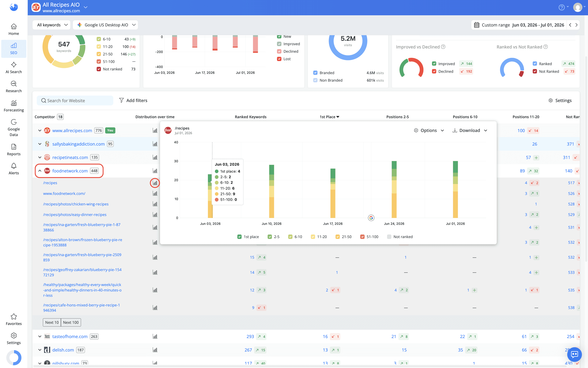The image size is (588, 368).
Task: Open the table Settings button
Action: (560, 100)
